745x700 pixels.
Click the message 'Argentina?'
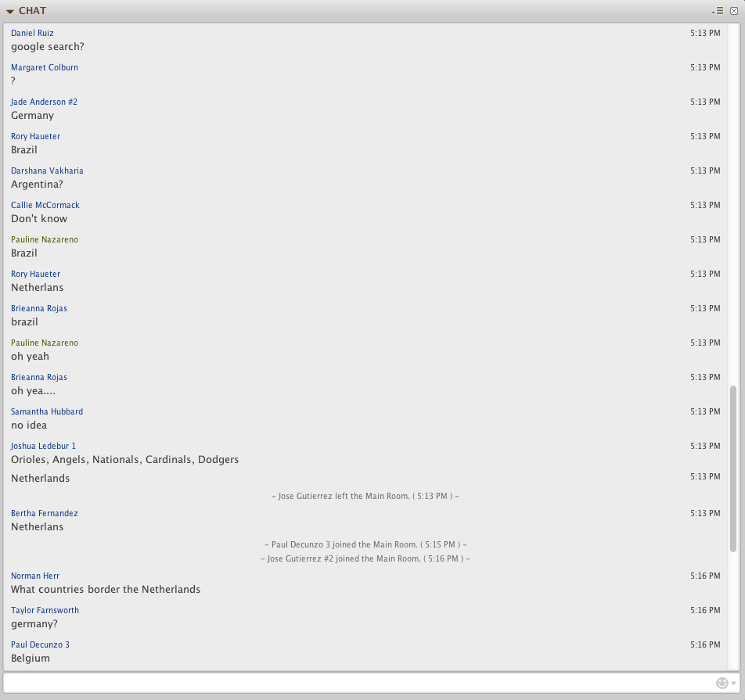tap(37, 185)
